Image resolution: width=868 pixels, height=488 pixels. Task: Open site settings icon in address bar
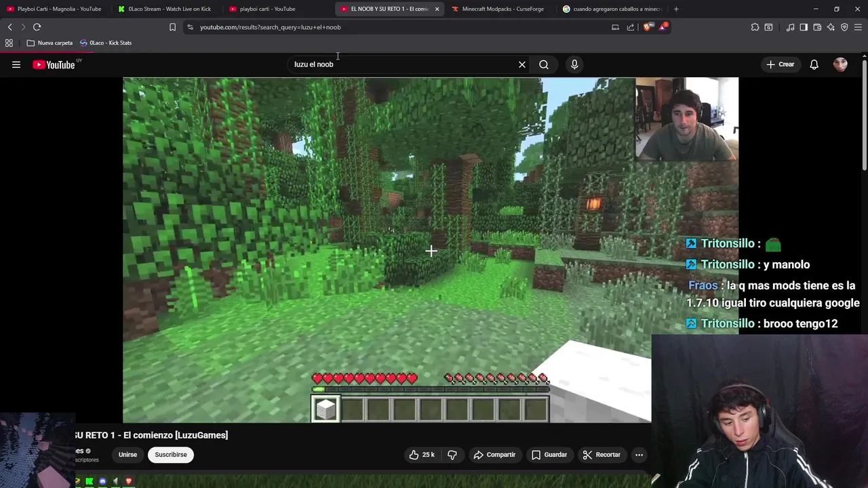coord(190,27)
